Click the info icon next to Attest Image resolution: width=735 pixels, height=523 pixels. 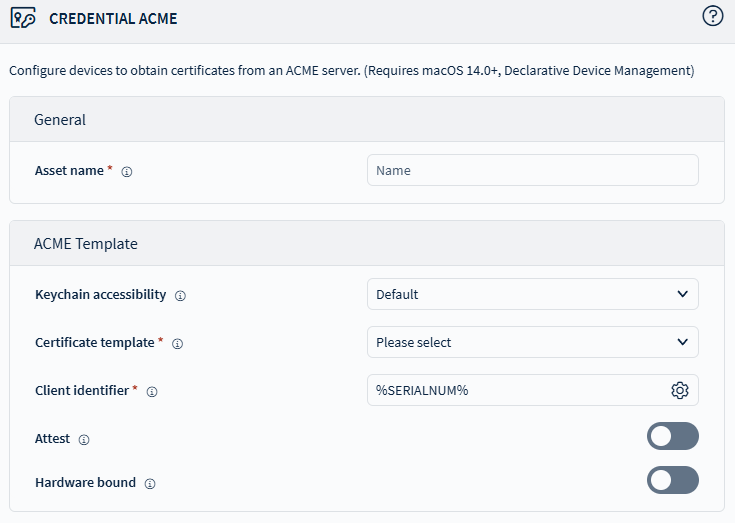click(x=84, y=439)
